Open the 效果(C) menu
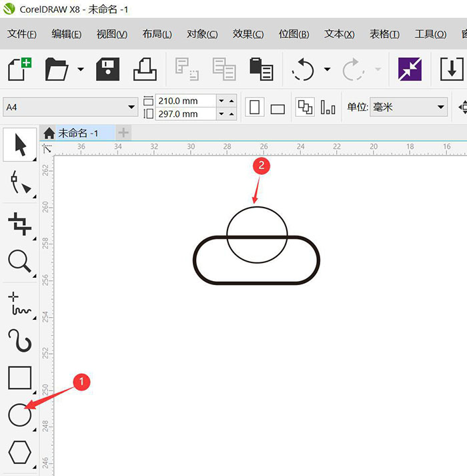Viewport: 467px width, 476px height. point(248,34)
